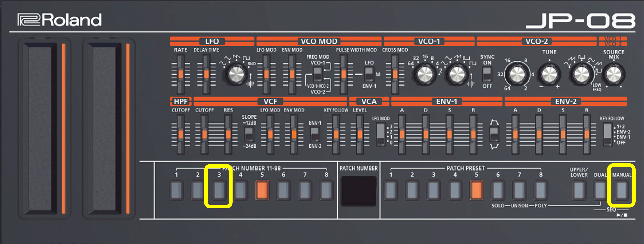Toggle the FREQ MOD VCO select switch
The height and width of the screenshot is (244, 644).
coord(317,74)
